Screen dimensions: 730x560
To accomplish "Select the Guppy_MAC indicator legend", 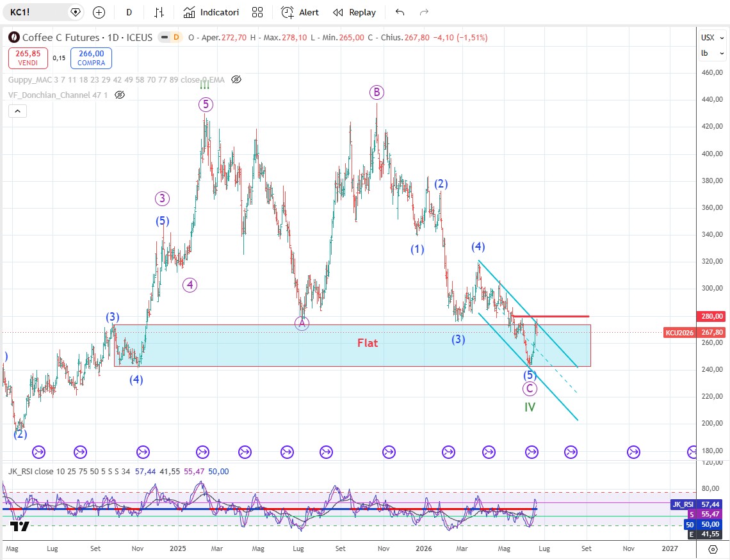I will coord(117,79).
